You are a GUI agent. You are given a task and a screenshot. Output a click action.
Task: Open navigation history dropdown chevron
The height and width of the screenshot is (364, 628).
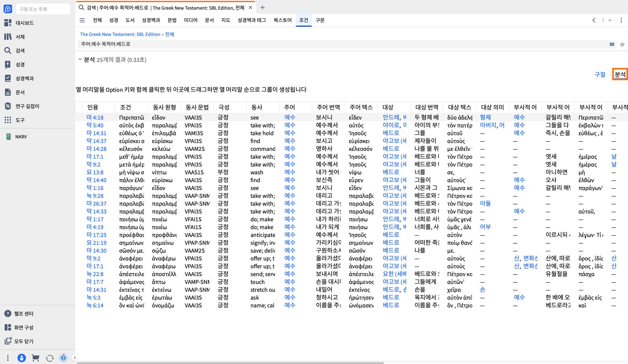[x=610, y=20]
